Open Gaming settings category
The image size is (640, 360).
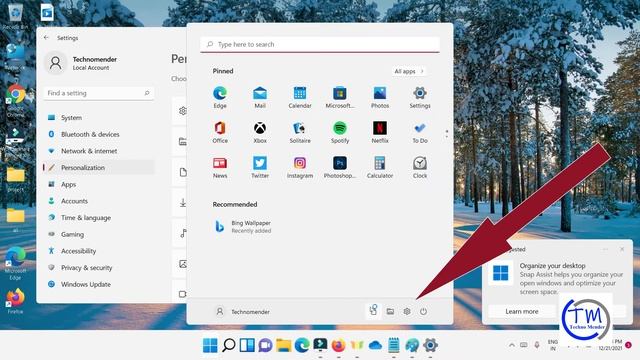98,234
